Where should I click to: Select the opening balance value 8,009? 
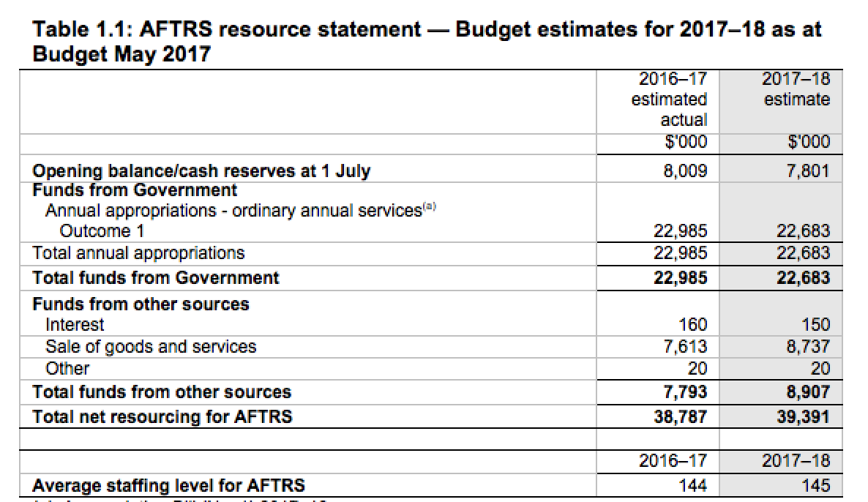point(685,171)
